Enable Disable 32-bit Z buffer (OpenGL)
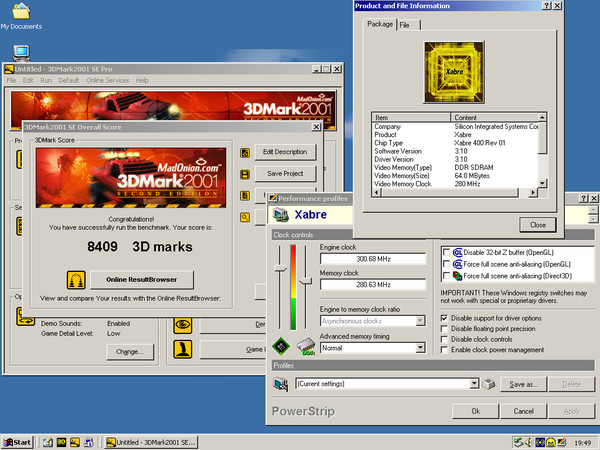The width and height of the screenshot is (600, 450). point(446,252)
